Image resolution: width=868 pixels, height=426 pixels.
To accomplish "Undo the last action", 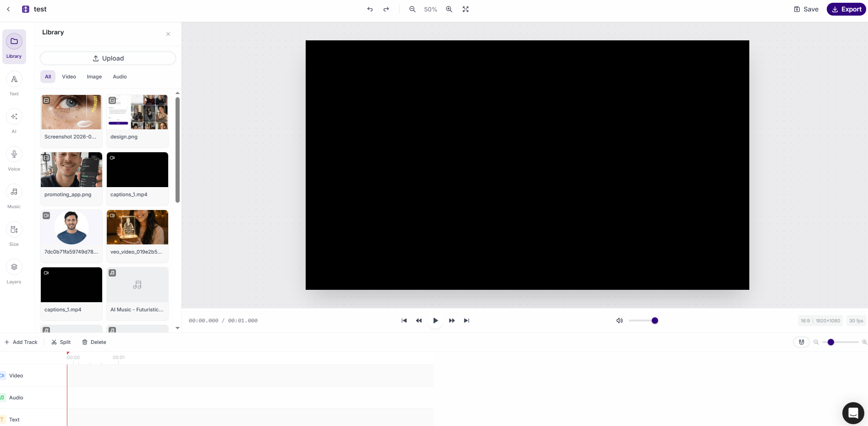I will pos(370,9).
